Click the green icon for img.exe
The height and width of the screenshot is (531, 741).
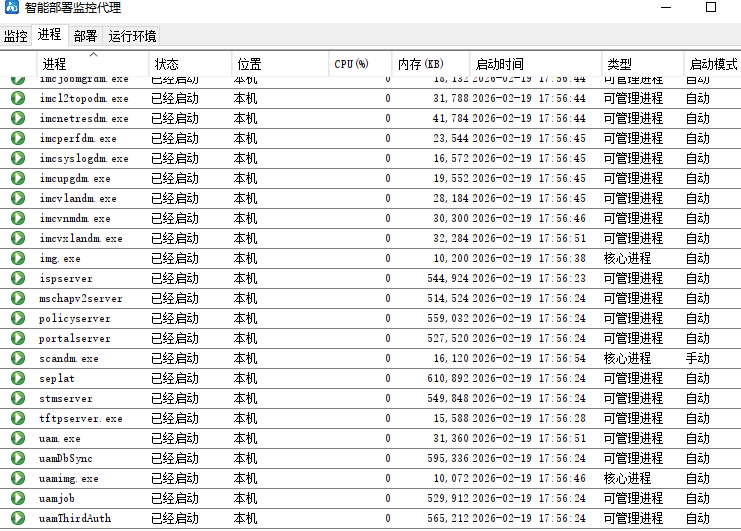(x=18, y=258)
